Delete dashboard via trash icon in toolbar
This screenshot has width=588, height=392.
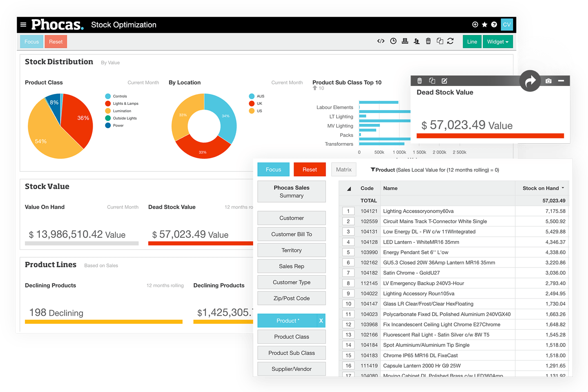point(428,41)
